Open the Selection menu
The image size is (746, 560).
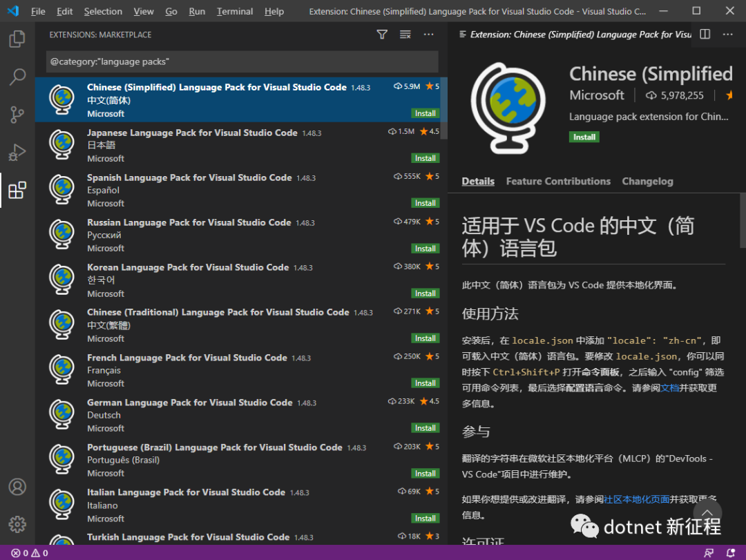103,11
